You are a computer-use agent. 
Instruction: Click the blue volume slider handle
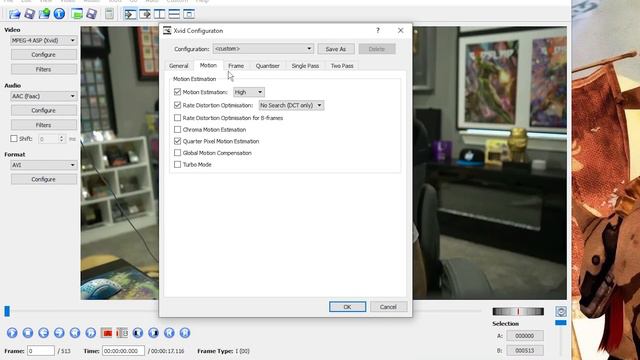(561, 323)
